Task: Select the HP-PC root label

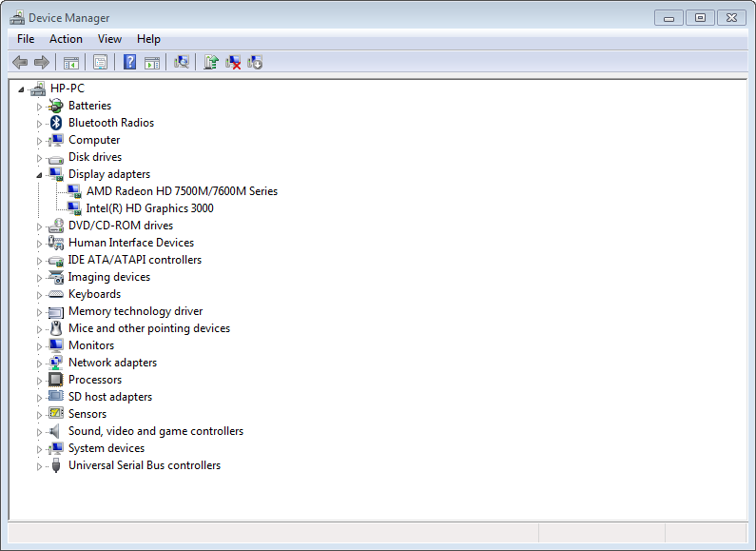Action: pos(67,89)
